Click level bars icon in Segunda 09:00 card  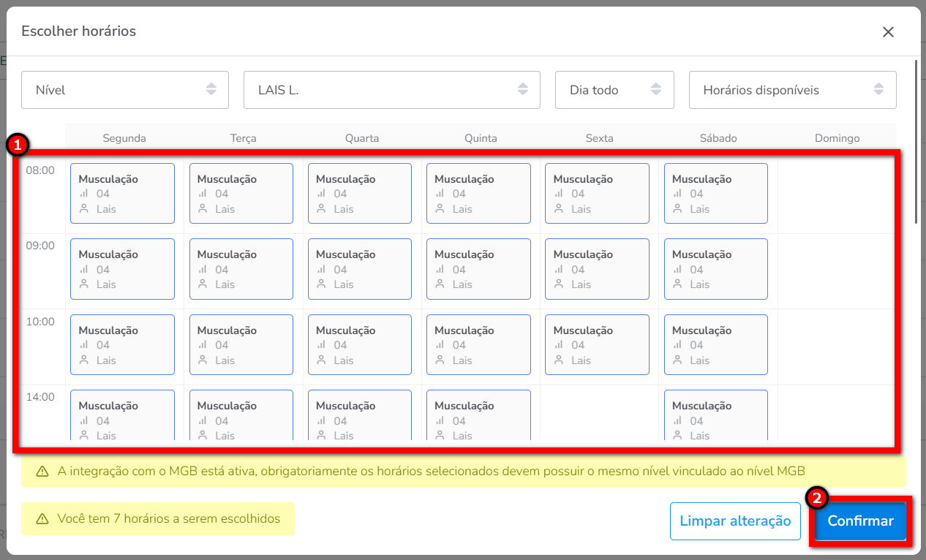click(x=83, y=270)
